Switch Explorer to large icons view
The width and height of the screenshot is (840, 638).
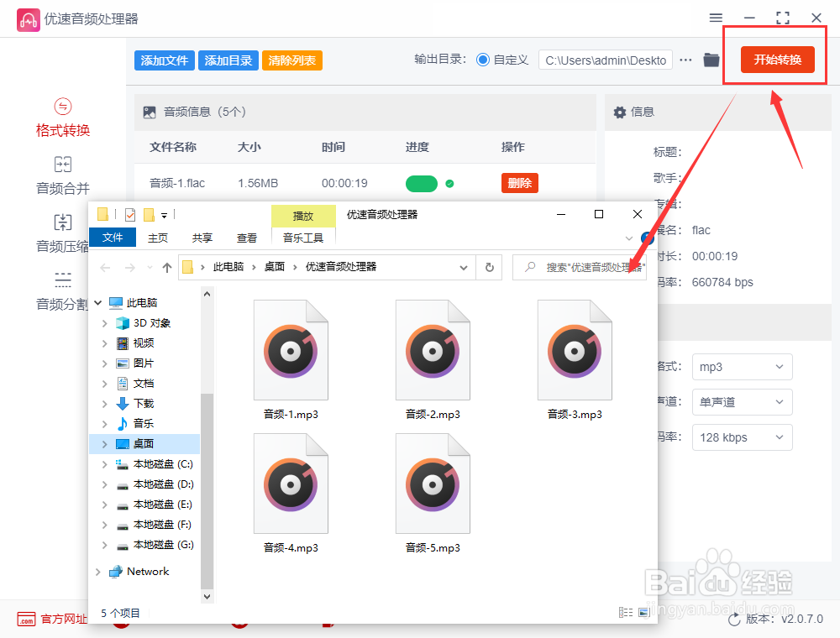click(644, 612)
